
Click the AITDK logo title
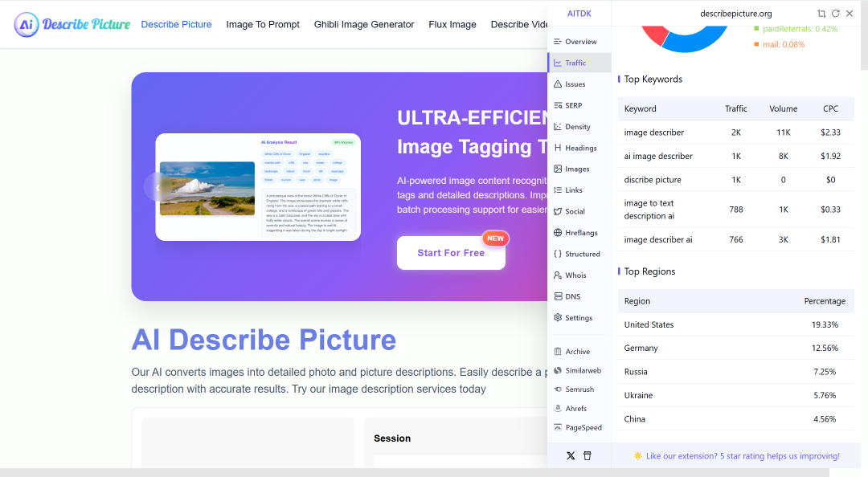point(579,14)
